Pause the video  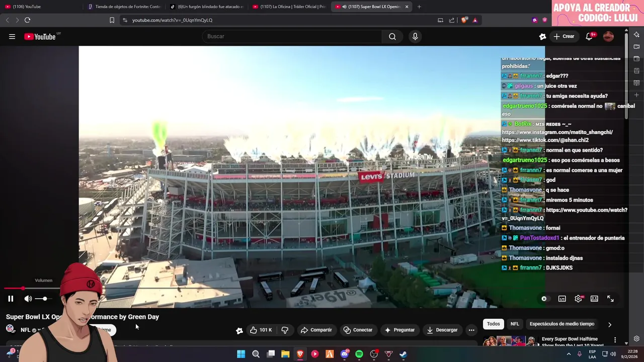click(x=11, y=299)
